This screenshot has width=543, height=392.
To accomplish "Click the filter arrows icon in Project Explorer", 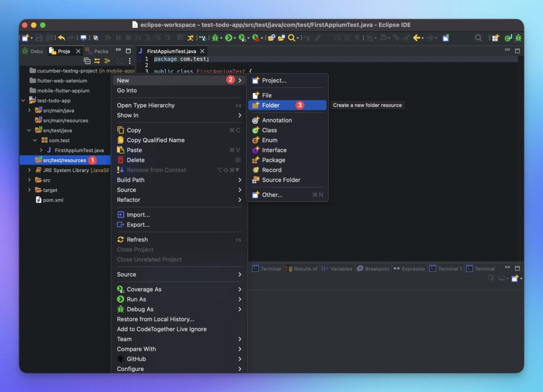I will click(x=107, y=61).
